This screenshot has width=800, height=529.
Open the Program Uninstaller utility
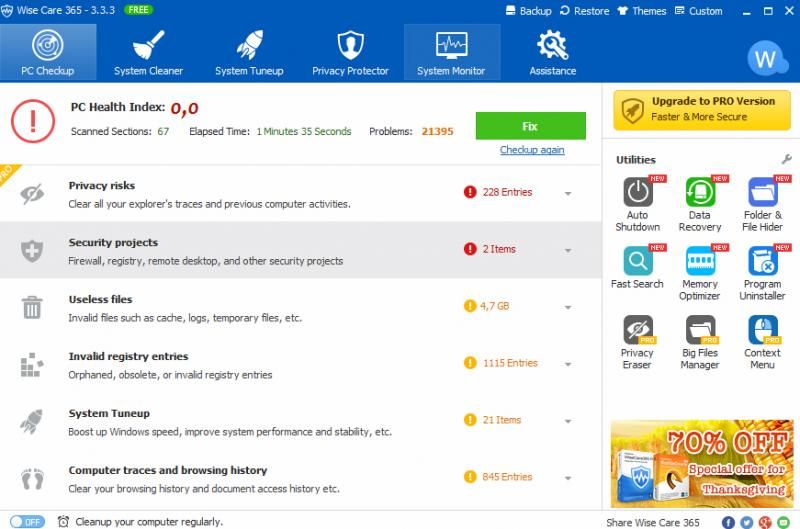762,263
